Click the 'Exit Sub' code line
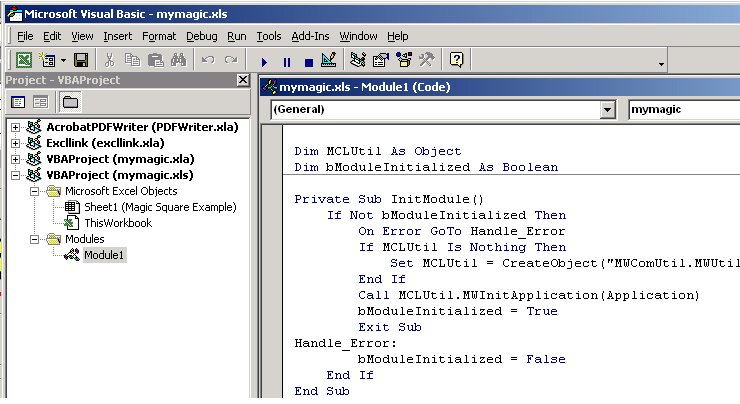 click(390, 327)
